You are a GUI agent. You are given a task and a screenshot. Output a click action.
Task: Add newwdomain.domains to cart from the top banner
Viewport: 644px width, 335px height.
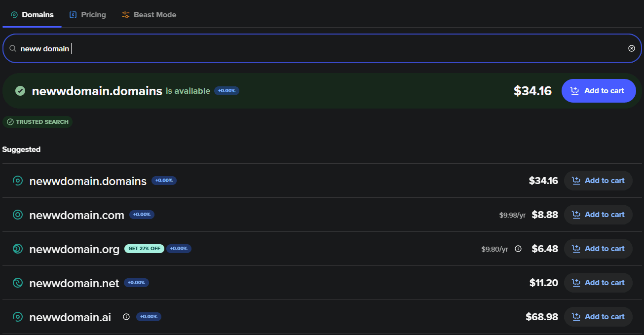coord(599,90)
